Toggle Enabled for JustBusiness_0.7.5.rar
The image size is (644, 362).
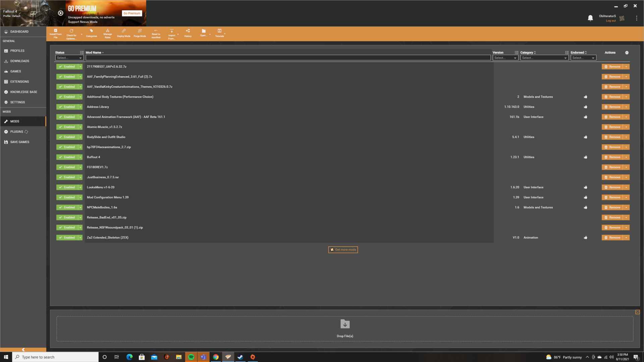pos(67,177)
